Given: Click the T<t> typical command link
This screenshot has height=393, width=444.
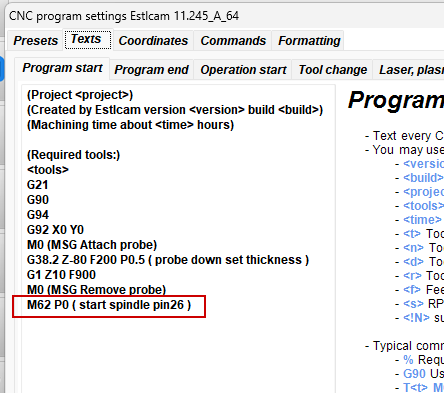Looking at the screenshot, I should click(415, 388).
